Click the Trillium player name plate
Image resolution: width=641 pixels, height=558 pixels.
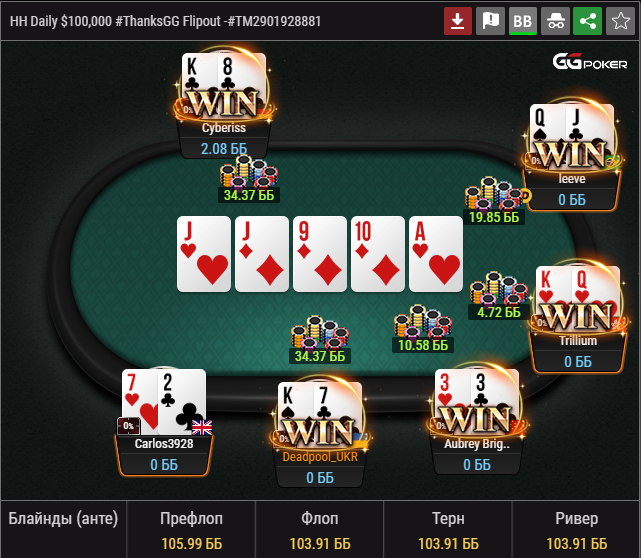pyautogui.click(x=578, y=352)
